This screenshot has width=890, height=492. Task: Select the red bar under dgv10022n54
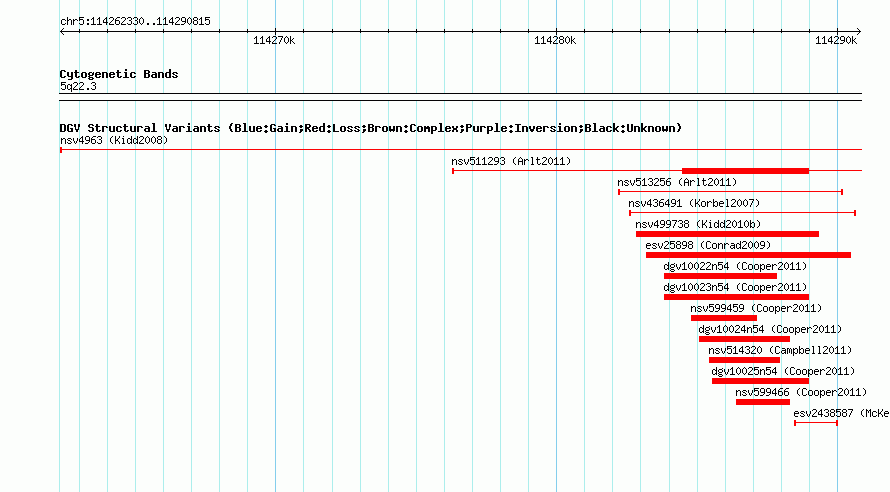pos(720,276)
